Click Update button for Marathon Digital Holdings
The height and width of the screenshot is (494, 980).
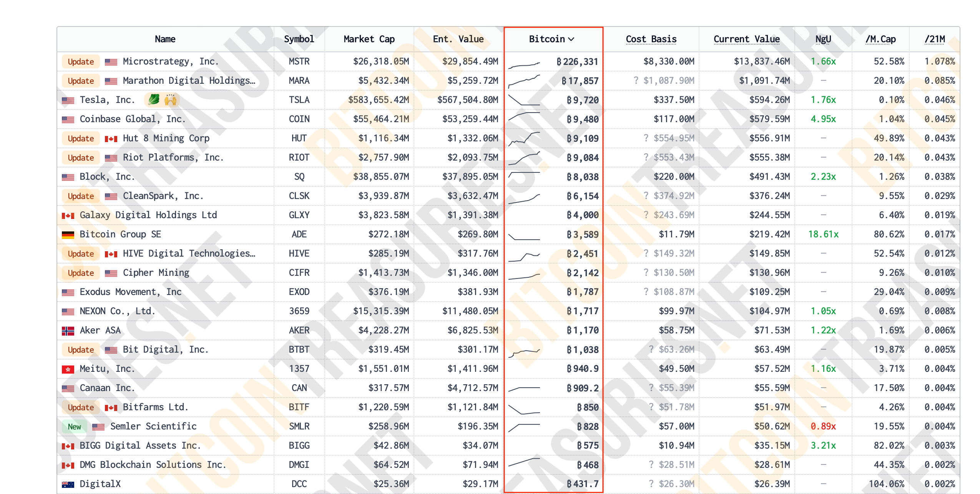pos(81,81)
